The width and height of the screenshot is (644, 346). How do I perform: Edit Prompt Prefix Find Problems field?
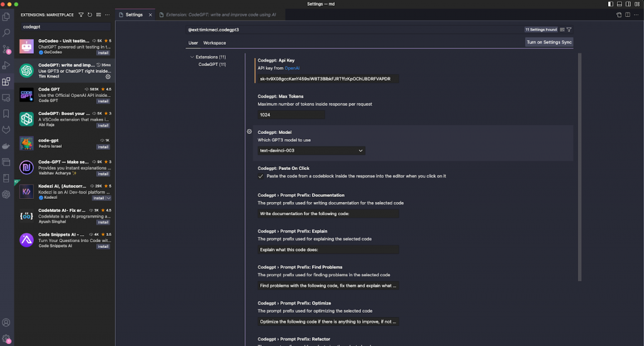pyautogui.click(x=328, y=286)
